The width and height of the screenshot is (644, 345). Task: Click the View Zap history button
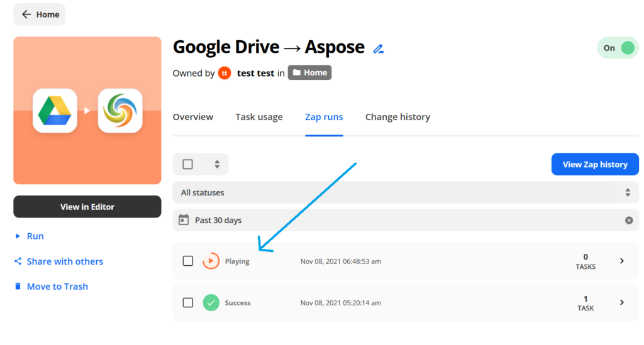(594, 165)
